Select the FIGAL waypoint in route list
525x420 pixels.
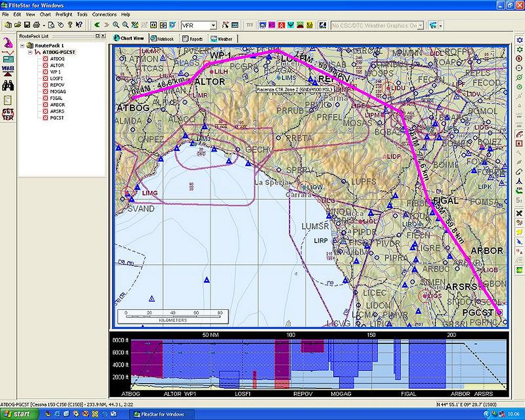[x=56, y=98]
